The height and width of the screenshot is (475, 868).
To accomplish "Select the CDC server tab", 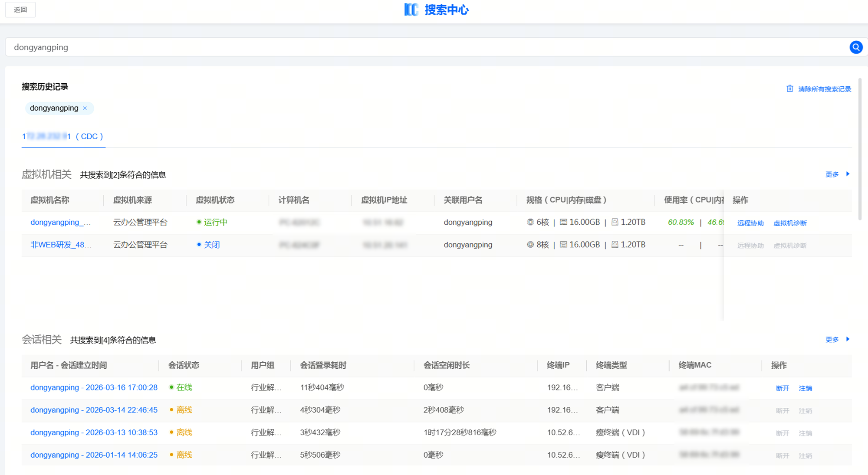I will 63,136.
